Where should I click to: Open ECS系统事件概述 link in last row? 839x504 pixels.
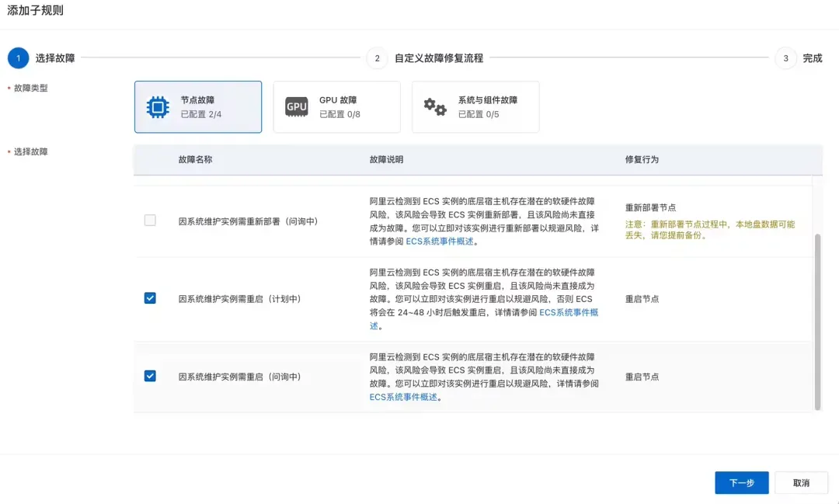click(403, 397)
